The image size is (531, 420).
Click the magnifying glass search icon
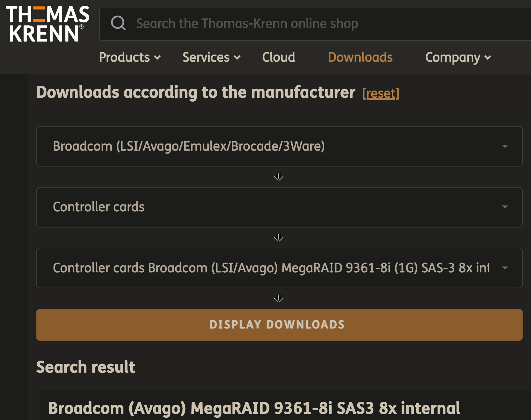coord(118,23)
